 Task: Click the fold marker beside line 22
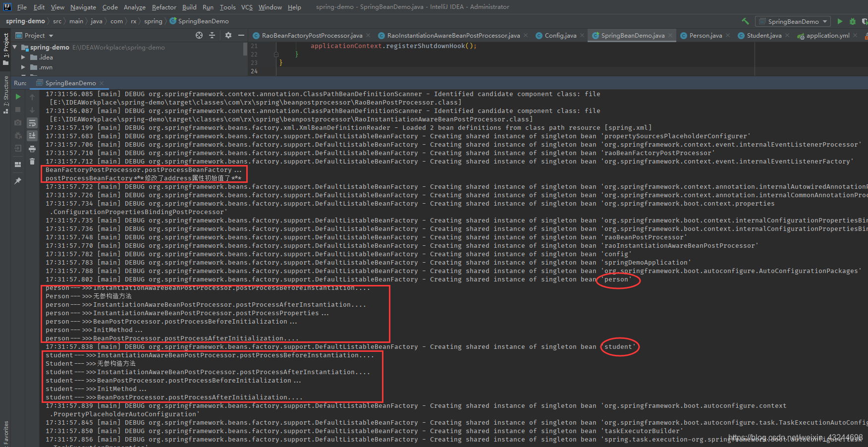coord(276,55)
